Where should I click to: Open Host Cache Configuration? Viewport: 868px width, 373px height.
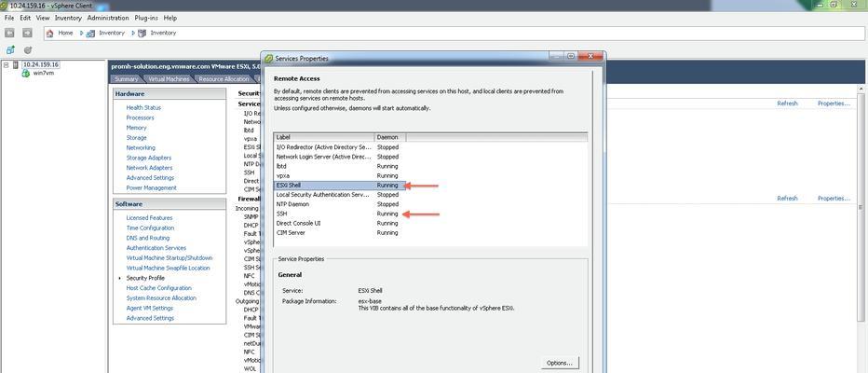(158, 287)
